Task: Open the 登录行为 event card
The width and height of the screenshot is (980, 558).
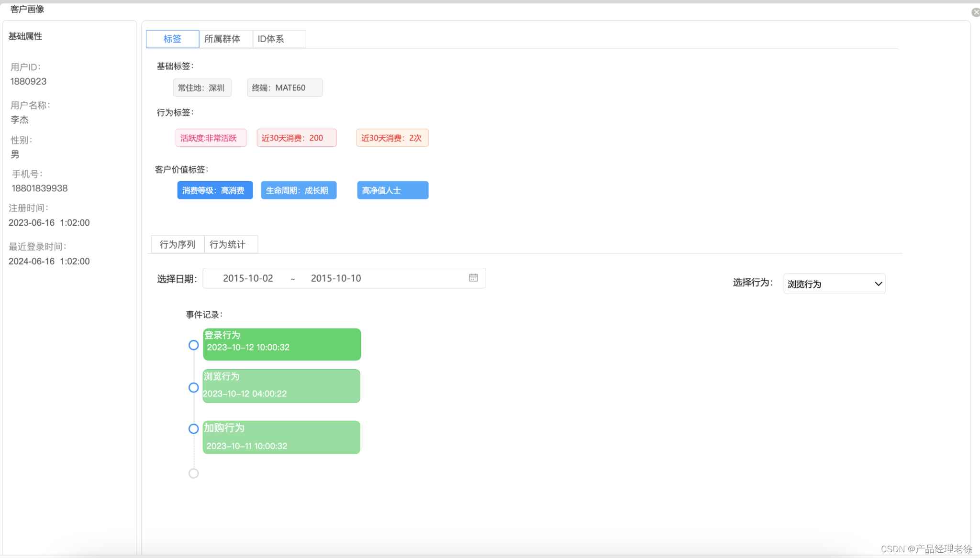Action: point(282,344)
